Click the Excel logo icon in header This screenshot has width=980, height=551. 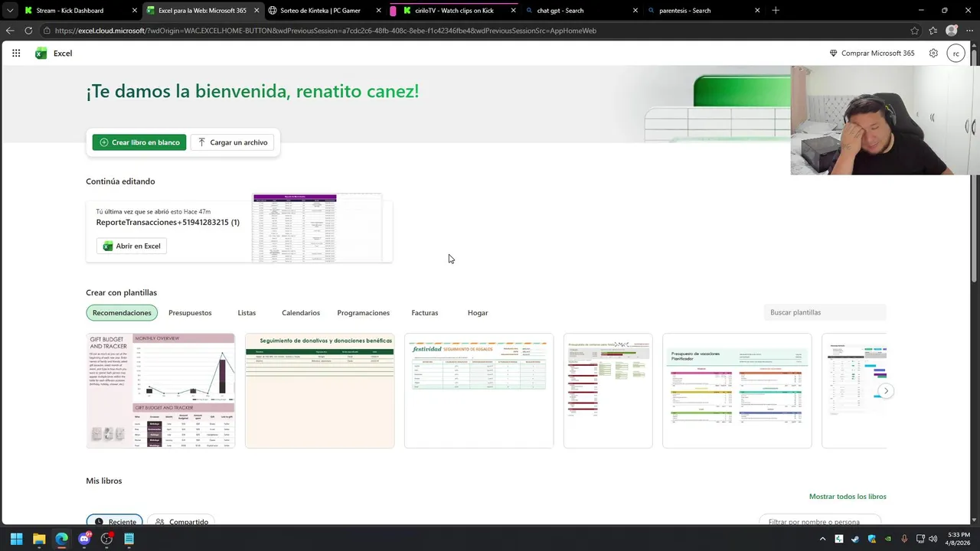click(x=41, y=53)
